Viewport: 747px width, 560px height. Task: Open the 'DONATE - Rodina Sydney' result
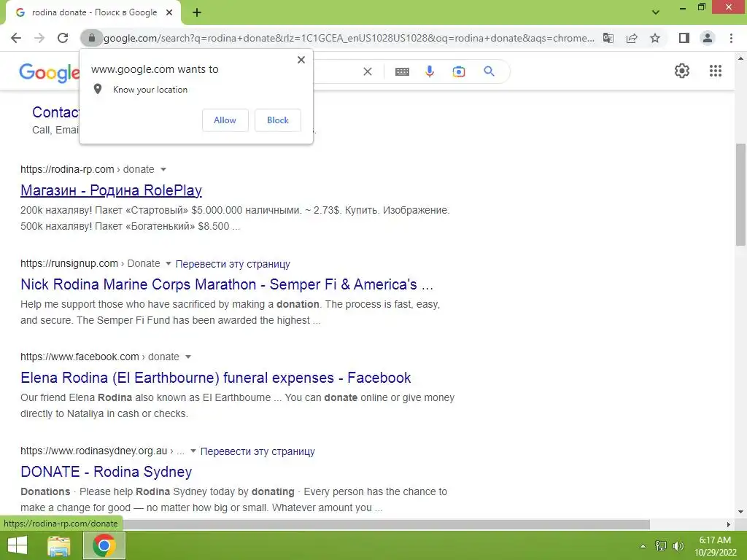pos(107,472)
